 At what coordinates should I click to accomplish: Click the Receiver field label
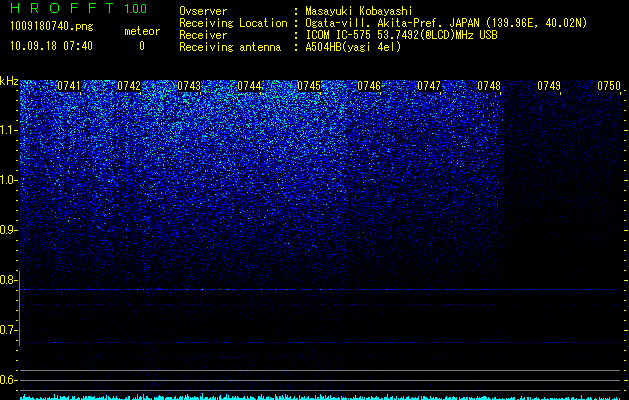203,35
